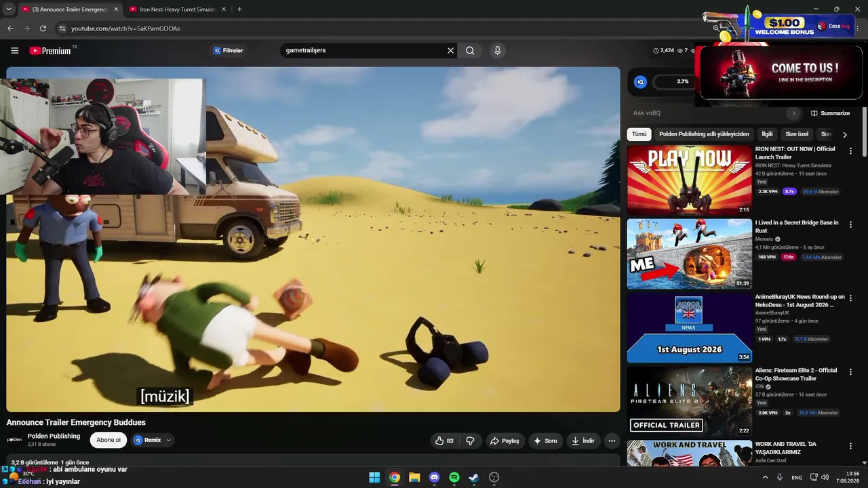Open the Polden channel avatar

click(x=14, y=440)
